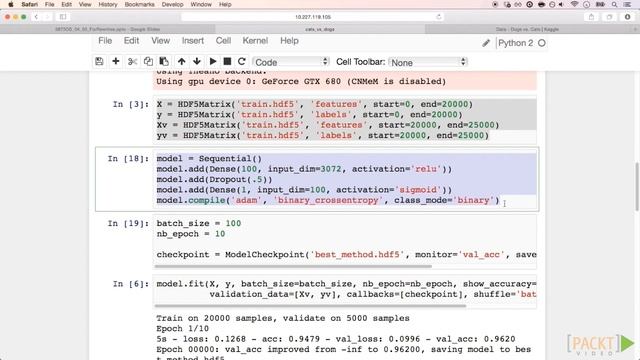
Task: Switch to the cats_vs_dogs tab
Action: coord(320,29)
